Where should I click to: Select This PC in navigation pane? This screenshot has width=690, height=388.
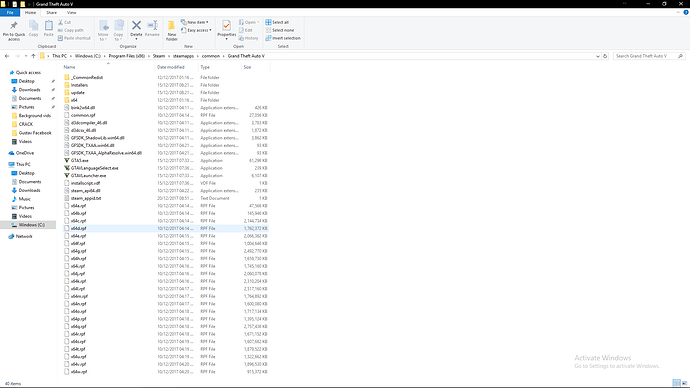(x=23, y=165)
